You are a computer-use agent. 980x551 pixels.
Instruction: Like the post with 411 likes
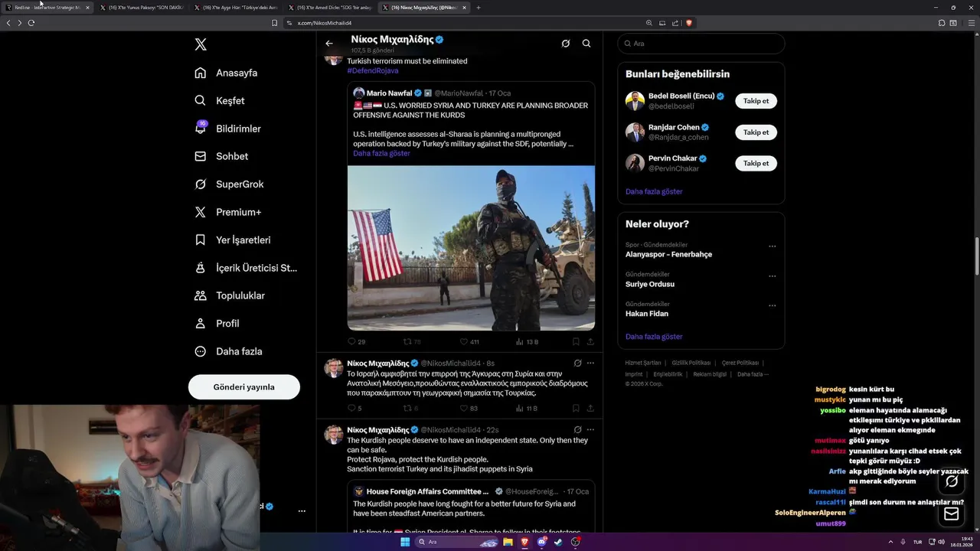(x=469, y=342)
